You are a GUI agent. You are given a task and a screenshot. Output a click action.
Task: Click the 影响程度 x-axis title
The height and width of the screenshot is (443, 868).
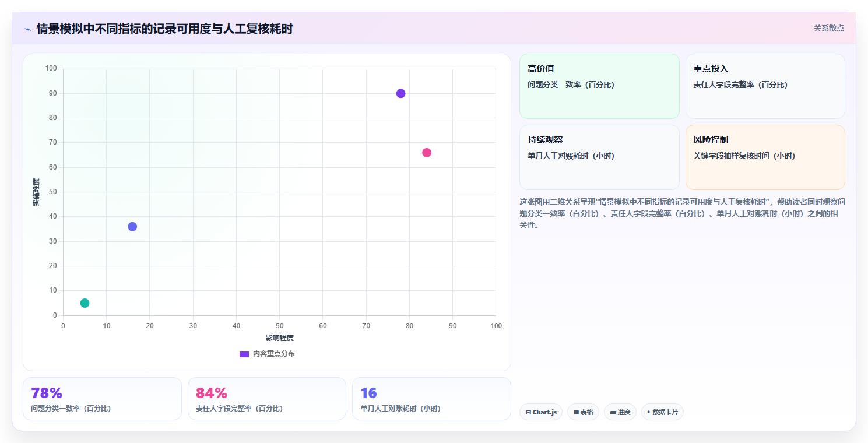pyautogui.click(x=279, y=338)
